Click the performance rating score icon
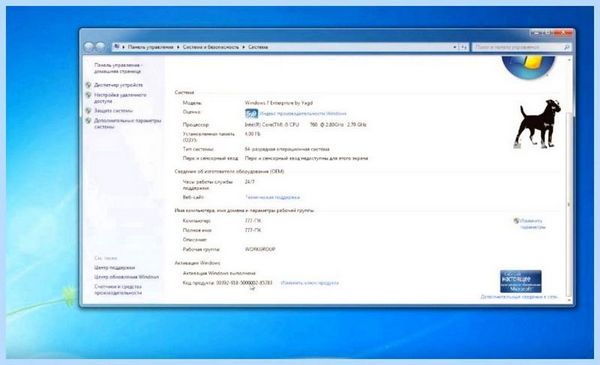 pyautogui.click(x=251, y=113)
